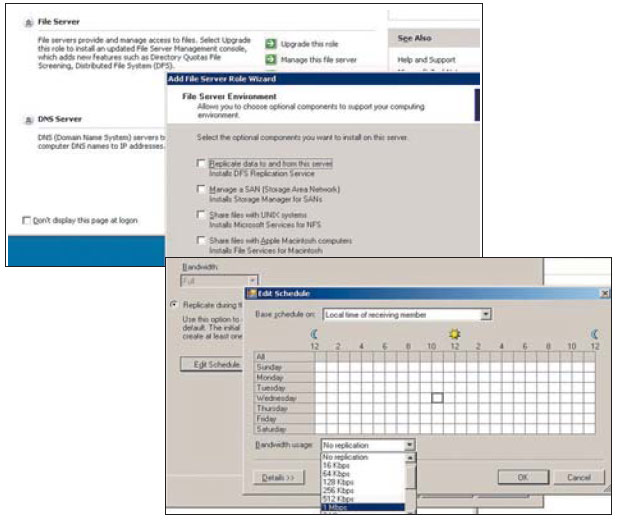Select 256 Kbps from bandwidth list
Screen dimensions: 633x524
[x=339, y=491]
